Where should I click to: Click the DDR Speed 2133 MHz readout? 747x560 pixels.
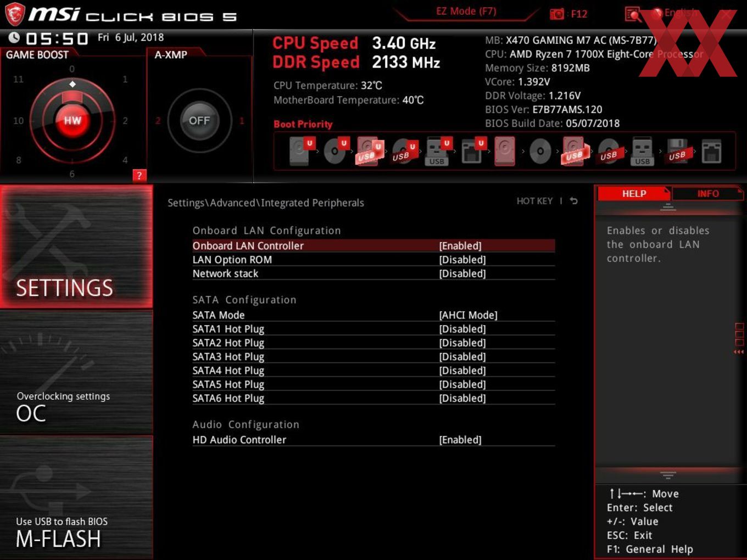click(356, 63)
